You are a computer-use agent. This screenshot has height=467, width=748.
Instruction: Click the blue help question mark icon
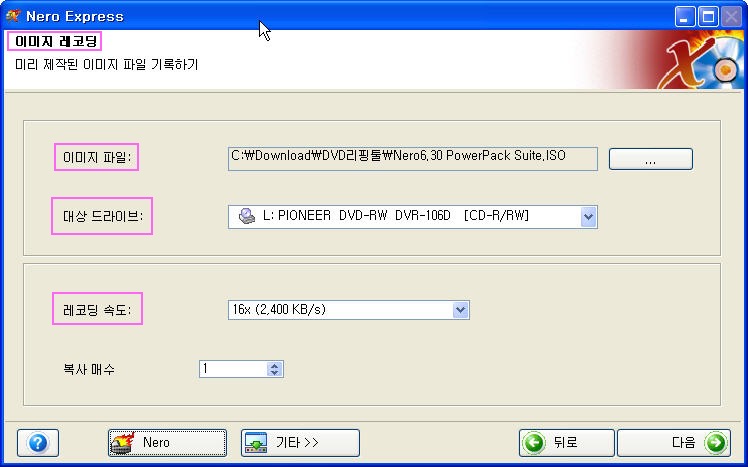click(38, 443)
